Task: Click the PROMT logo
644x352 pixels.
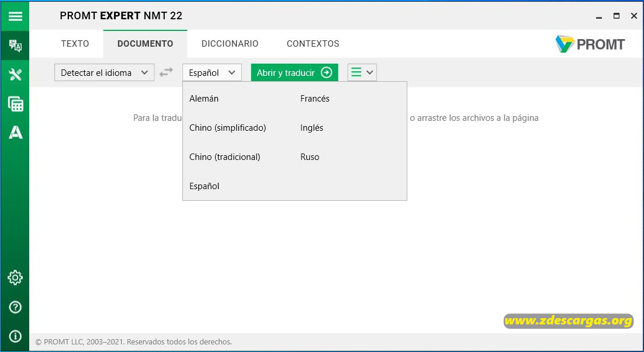Action: click(x=590, y=44)
